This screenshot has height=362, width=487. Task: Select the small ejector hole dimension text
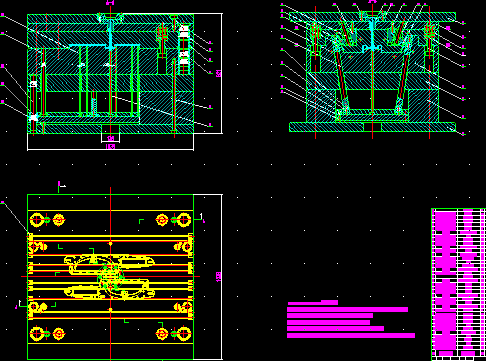tap(110, 138)
